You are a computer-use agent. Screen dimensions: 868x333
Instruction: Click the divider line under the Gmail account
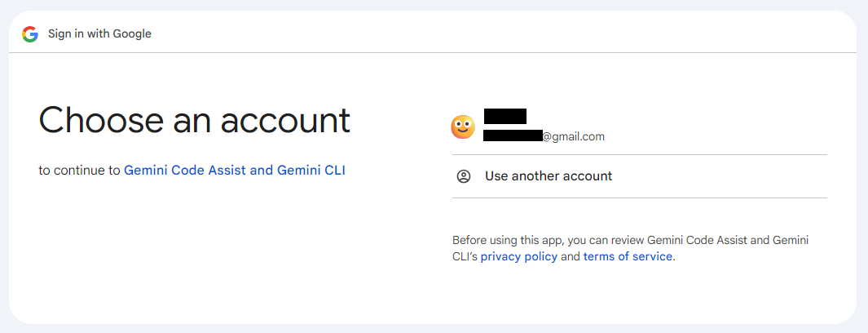[x=639, y=154]
